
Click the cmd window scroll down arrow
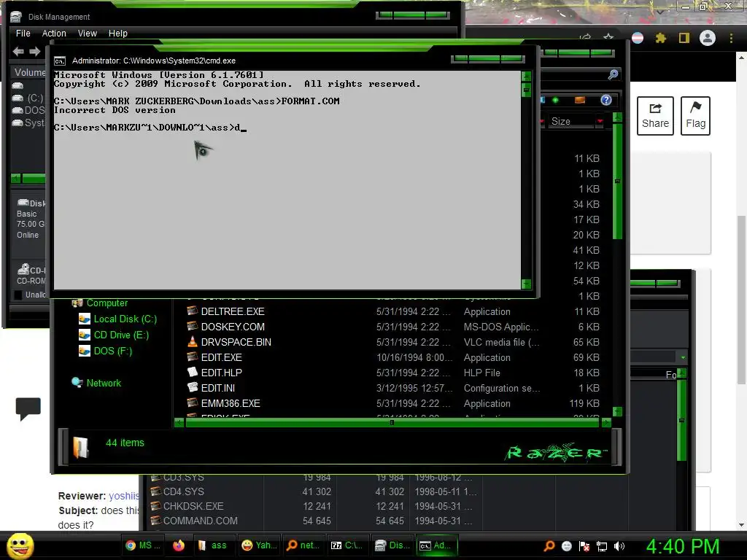pos(526,284)
